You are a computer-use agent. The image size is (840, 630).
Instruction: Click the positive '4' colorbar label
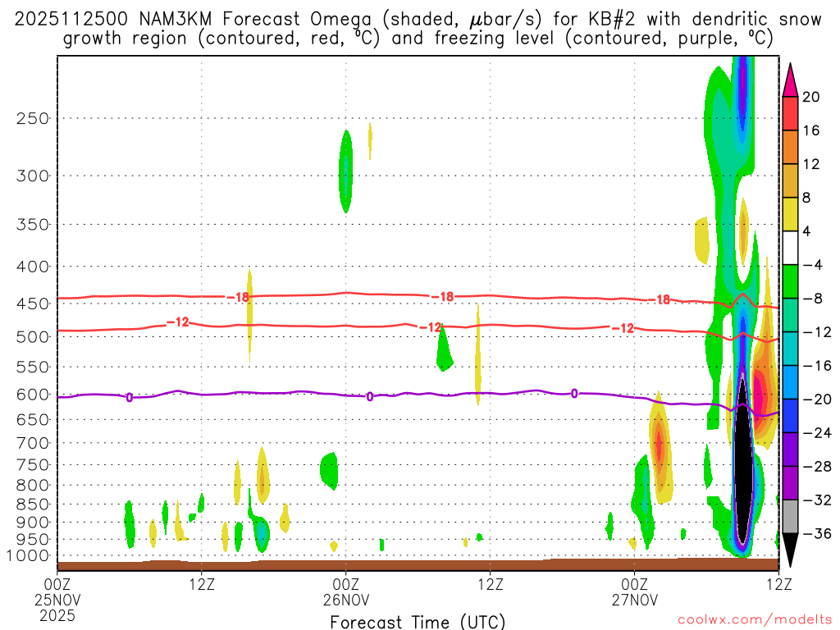(x=806, y=232)
